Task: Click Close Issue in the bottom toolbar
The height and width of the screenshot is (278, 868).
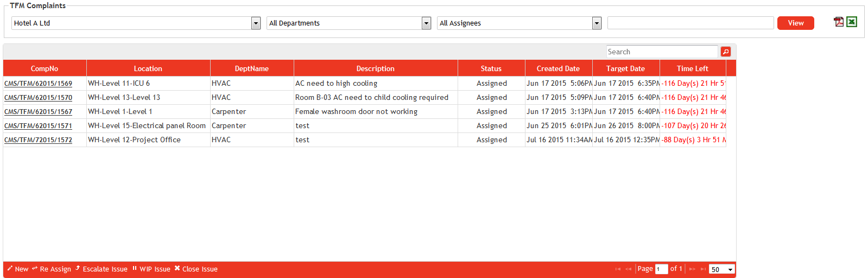Action: pyautogui.click(x=196, y=269)
